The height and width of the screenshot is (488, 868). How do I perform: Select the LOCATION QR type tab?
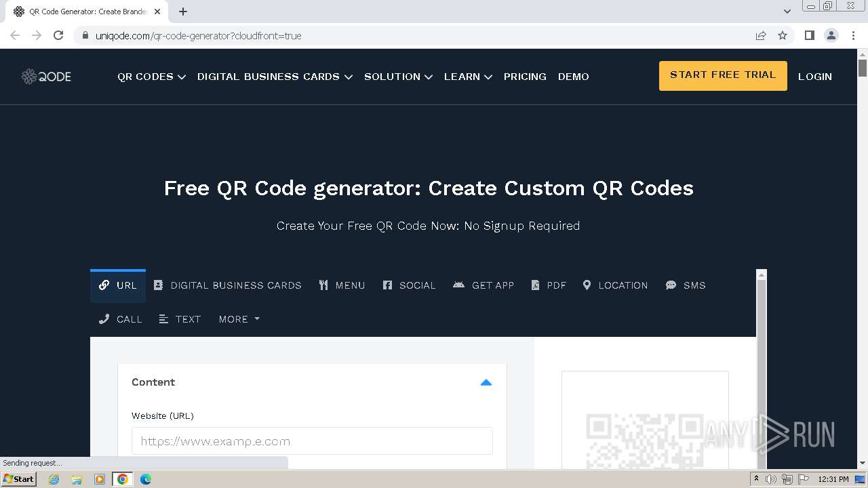coord(615,285)
